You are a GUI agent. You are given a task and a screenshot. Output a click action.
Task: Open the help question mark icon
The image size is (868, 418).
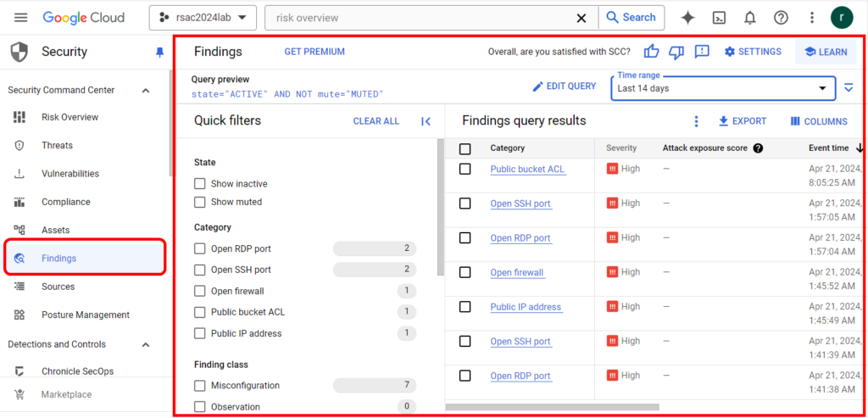[x=781, y=18]
